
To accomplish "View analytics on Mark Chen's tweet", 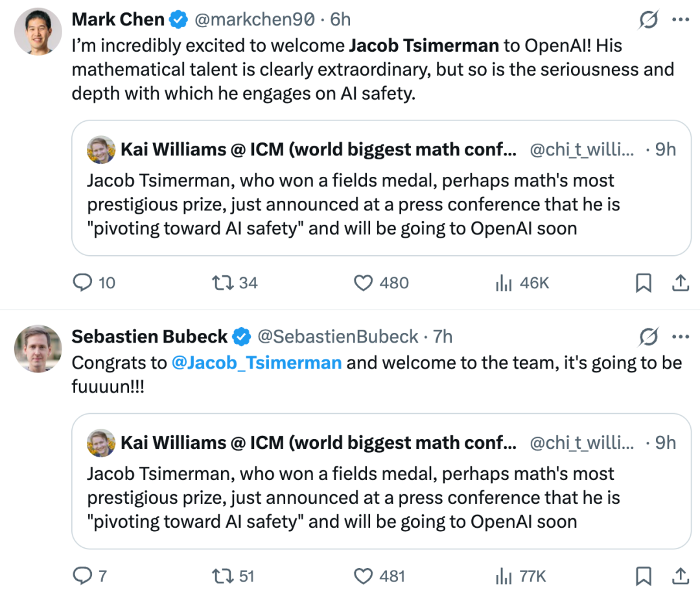I will (x=522, y=283).
